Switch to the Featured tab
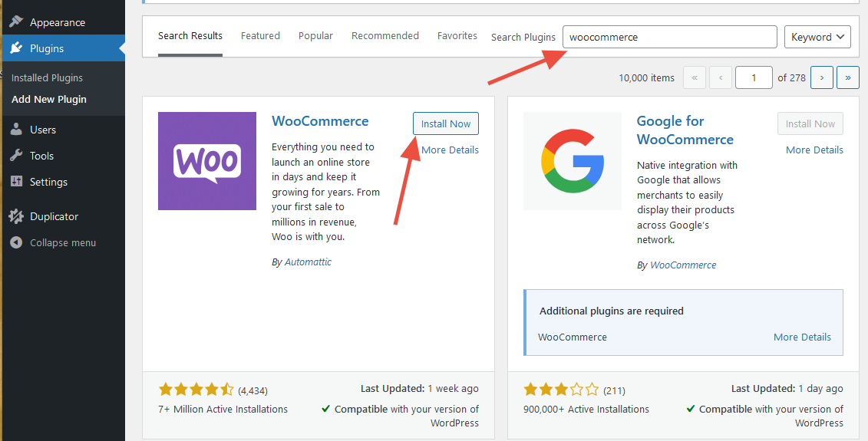This screenshot has height=441, width=868. pos(260,36)
